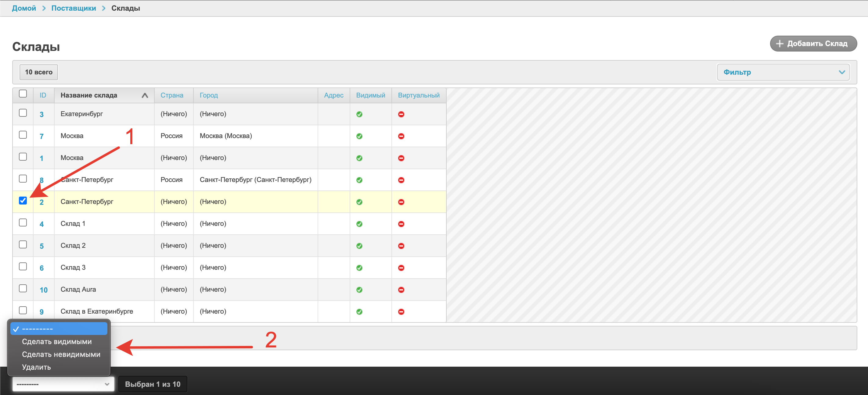Image resolution: width=868 pixels, height=395 pixels.
Task: Click green visible icon for Склад 3 row
Action: pyautogui.click(x=359, y=268)
